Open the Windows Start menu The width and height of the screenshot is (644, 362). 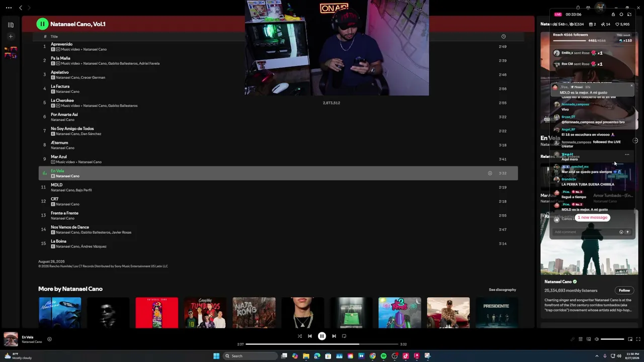(x=216, y=356)
